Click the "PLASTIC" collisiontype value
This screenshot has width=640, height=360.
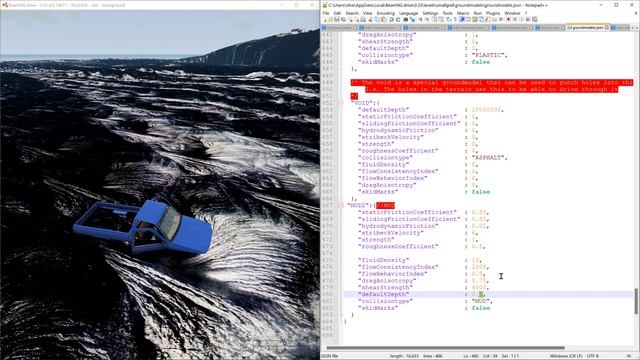(x=489, y=55)
